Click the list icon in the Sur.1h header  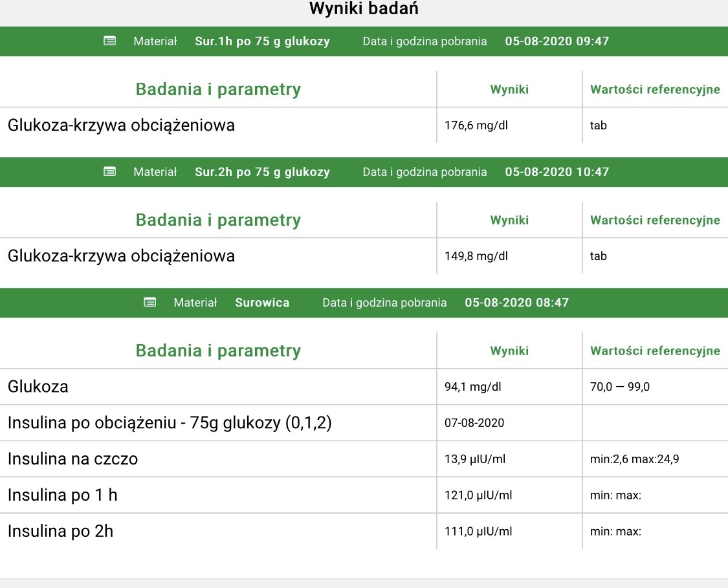point(109,41)
